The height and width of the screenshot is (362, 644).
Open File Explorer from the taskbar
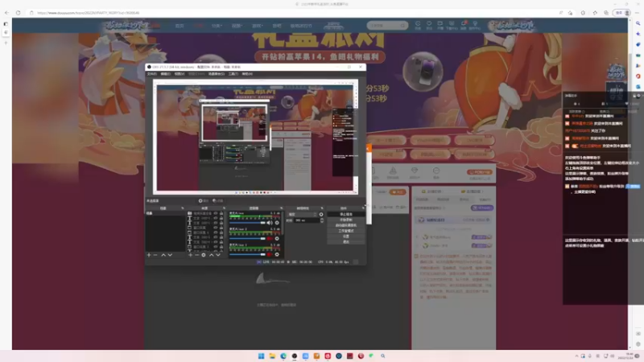(x=272, y=356)
